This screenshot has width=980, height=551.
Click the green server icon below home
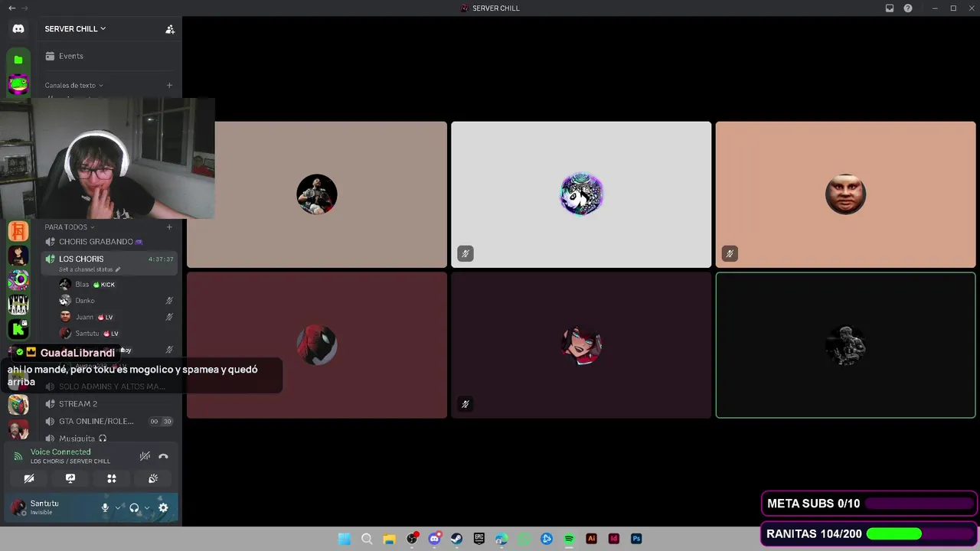click(x=18, y=60)
